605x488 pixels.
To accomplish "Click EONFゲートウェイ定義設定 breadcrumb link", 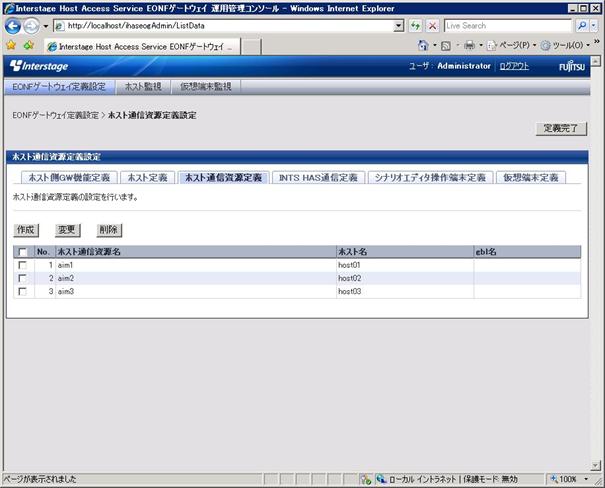I will [56, 115].
